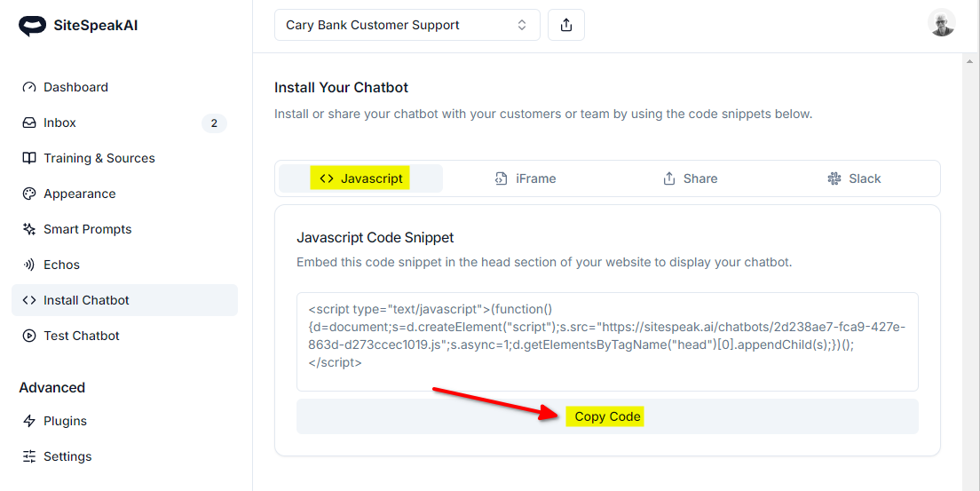Select the Slack tab

854,178
